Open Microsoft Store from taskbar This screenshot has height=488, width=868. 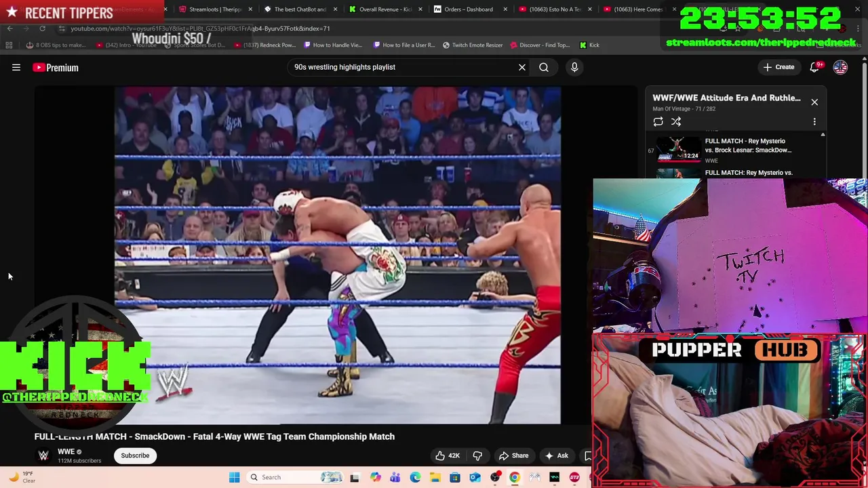455,477
